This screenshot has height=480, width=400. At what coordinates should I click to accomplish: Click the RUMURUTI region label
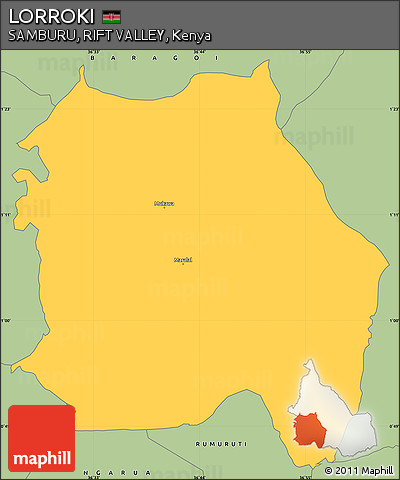point(221,444)
